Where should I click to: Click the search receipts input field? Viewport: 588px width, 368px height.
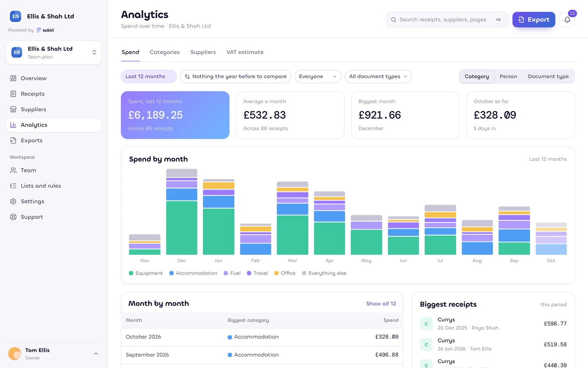pyautogui.click(x=447, y=20)
